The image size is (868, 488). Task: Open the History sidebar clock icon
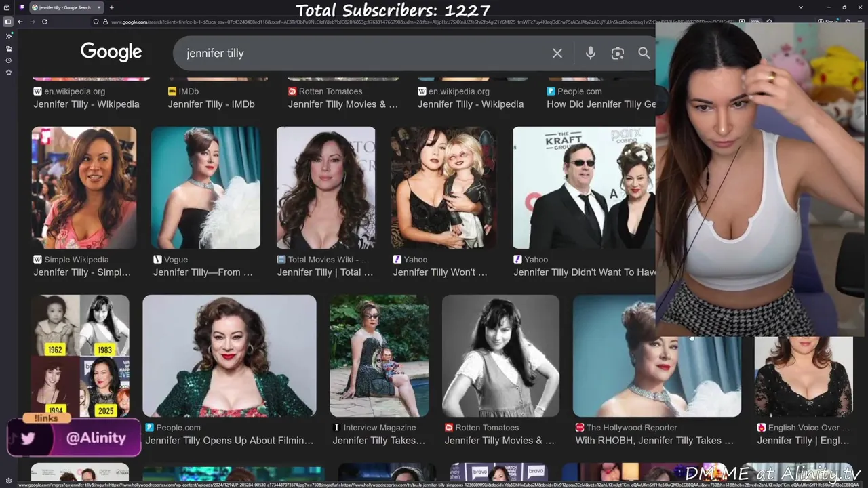point(9,60)
